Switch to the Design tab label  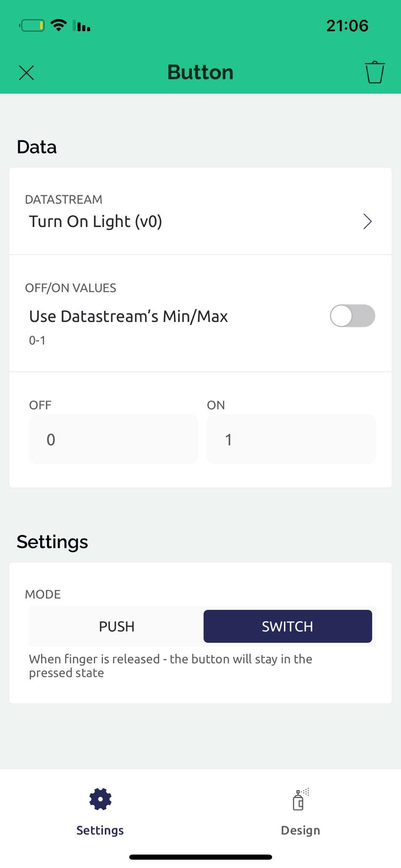point(300,830)
